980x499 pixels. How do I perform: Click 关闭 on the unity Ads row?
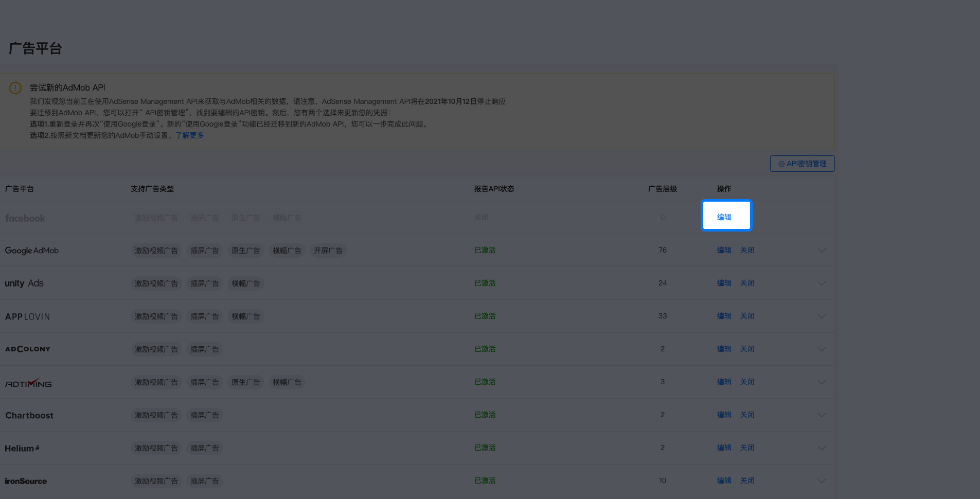[747, 283]
